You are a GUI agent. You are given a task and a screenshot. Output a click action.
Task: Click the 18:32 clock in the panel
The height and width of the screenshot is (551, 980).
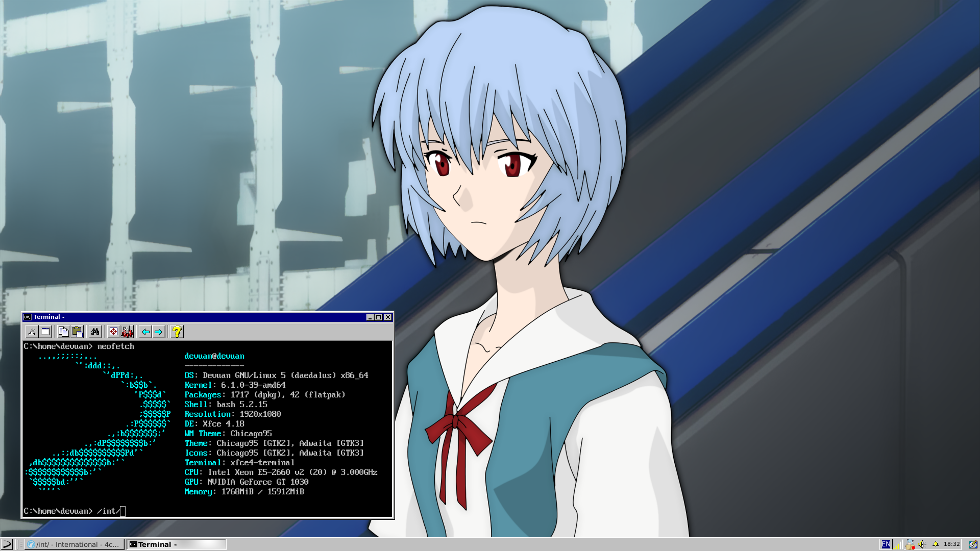951,544
